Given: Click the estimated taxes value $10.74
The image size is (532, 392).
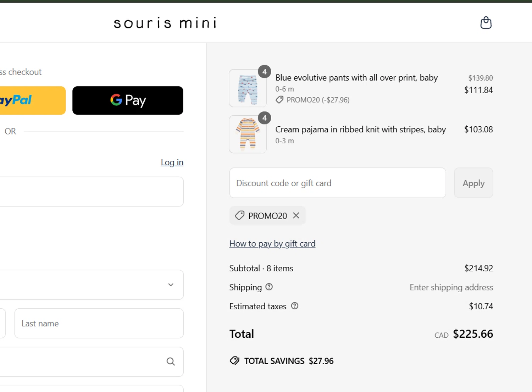Looking at the screenshot, I should [481, 306].
